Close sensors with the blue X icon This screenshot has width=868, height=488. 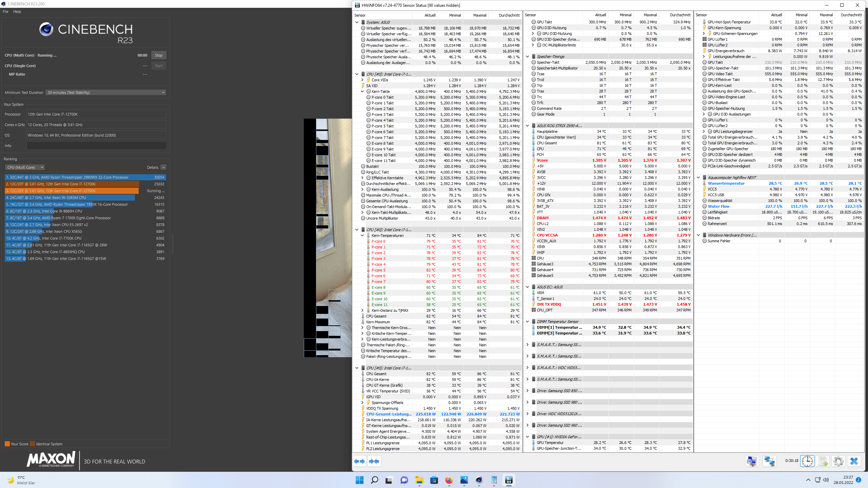854,461
